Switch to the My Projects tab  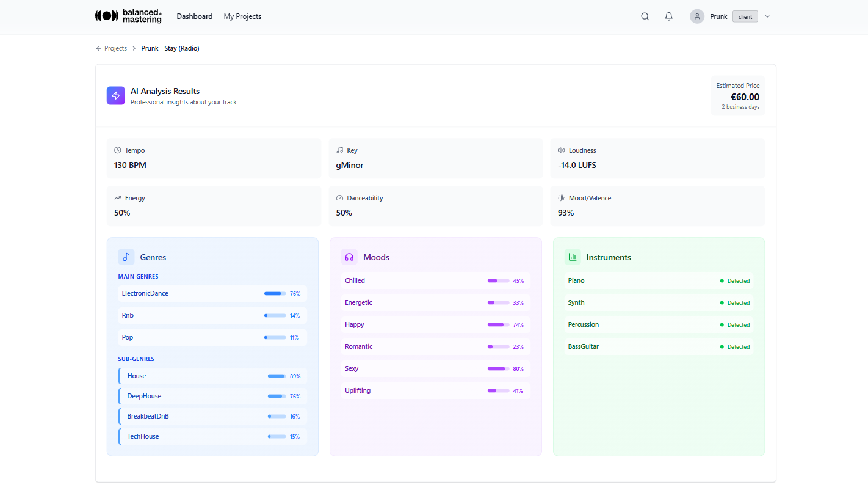(242, 16)
